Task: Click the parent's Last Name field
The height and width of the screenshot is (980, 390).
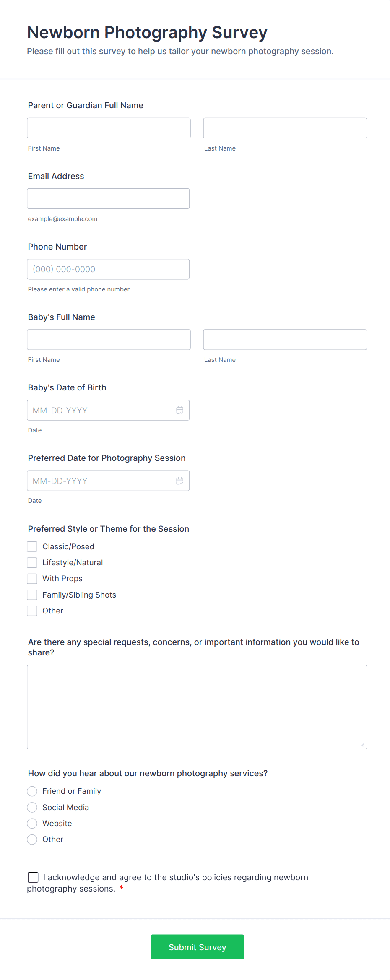Action: tap(285, 128)
